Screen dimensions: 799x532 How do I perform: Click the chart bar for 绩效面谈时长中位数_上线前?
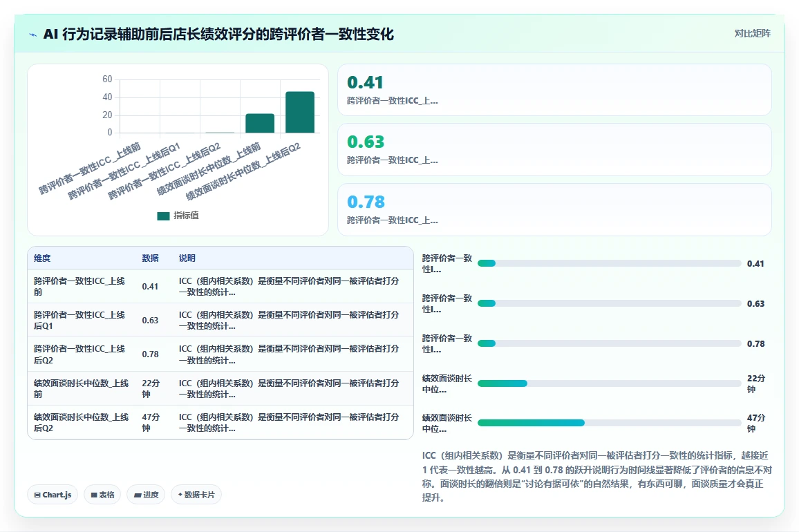click(x=260, y=123)
